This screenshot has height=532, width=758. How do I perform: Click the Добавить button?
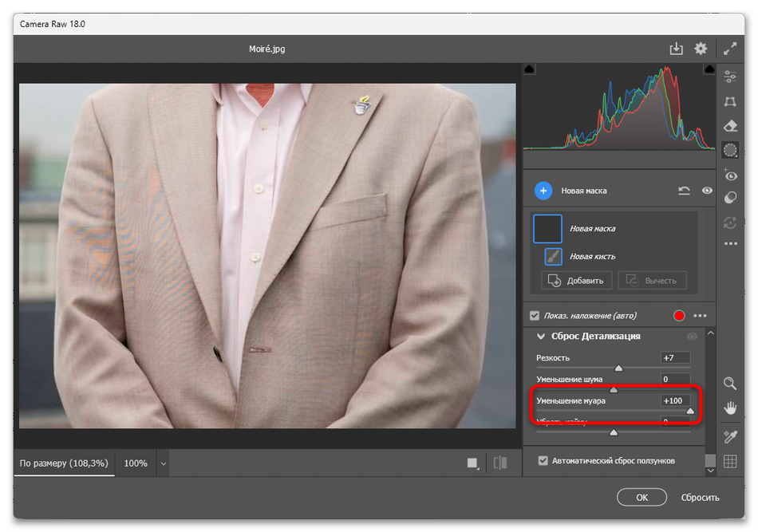coord(576,281)
